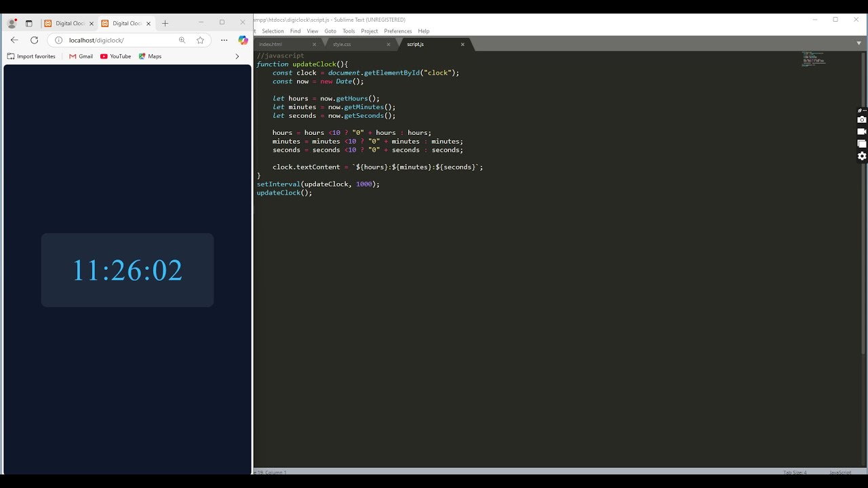This screenshot has height=488, width=868.
Task: Click now.getMinutes() line
Action: coord(334,107)
